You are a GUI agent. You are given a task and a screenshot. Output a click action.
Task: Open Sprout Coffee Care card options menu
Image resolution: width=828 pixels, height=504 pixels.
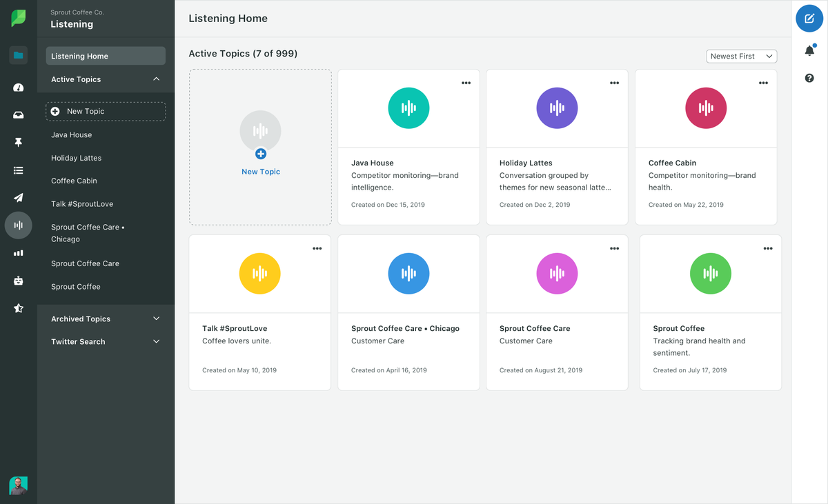(614, 249)
